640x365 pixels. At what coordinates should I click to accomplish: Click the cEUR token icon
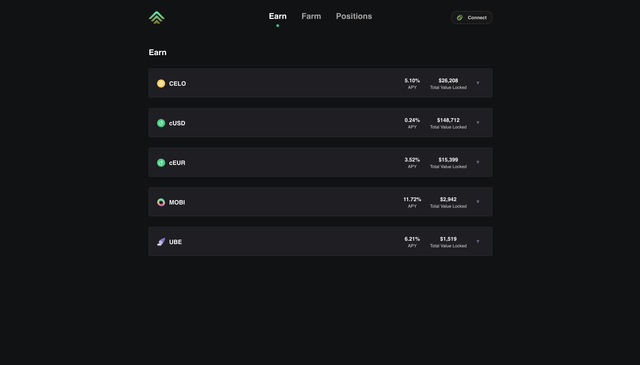point(161,162)
